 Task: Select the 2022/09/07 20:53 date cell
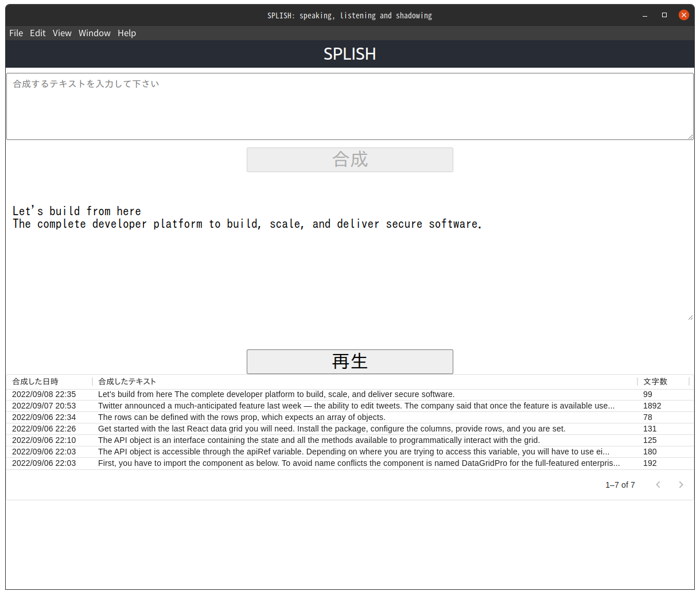click(44, 406)
